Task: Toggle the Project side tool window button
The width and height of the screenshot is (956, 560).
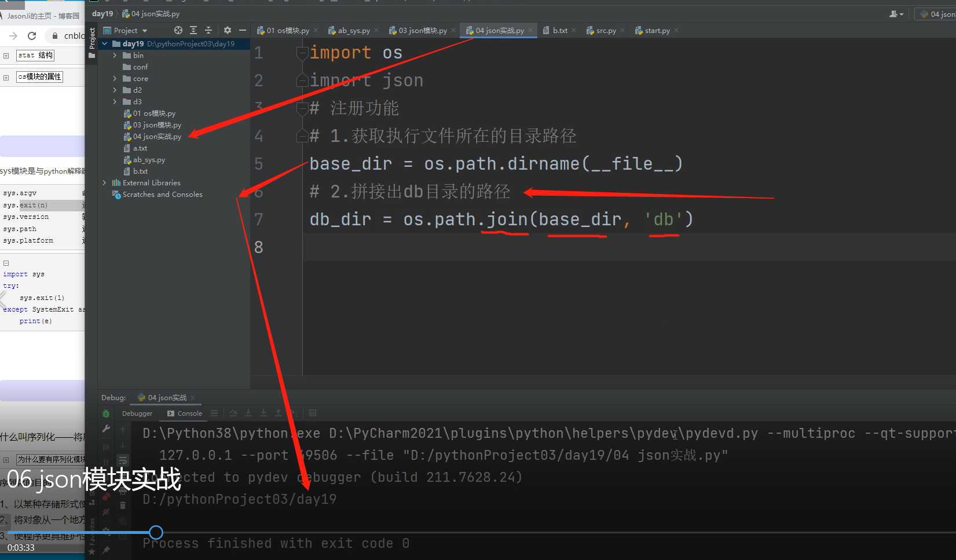Action: 91,43
